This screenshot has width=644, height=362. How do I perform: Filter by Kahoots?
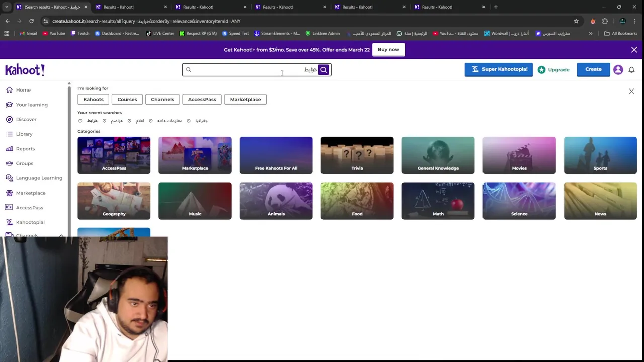coord(93,99)
